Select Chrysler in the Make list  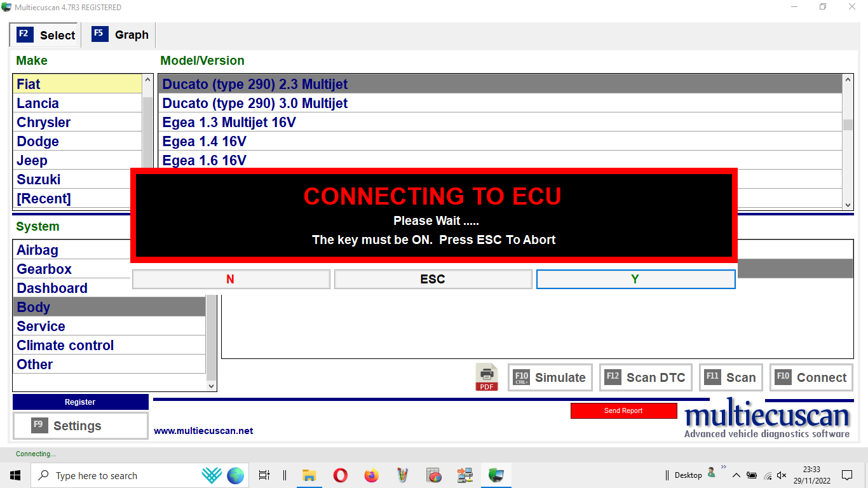(78, 122)
